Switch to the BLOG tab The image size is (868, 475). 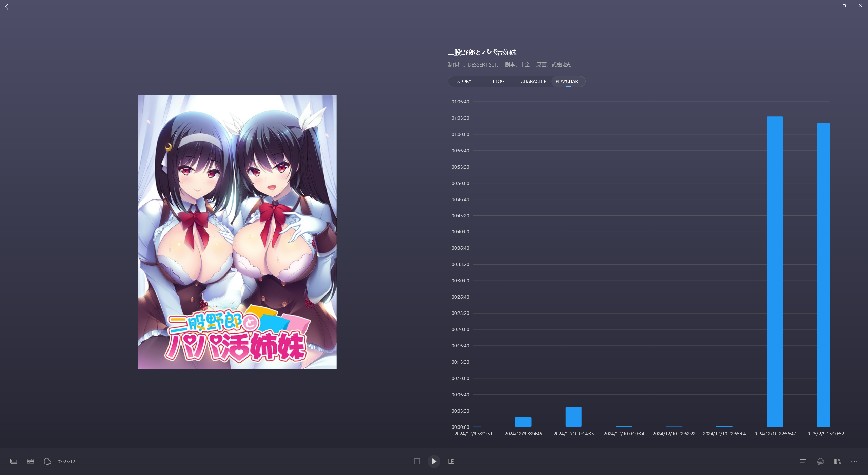click(x=498, y=81)
